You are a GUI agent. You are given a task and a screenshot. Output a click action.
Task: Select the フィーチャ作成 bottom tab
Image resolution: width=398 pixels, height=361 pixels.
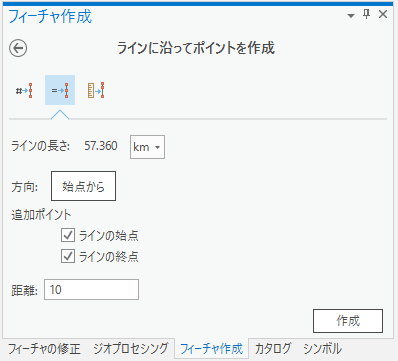coord(212,349)
